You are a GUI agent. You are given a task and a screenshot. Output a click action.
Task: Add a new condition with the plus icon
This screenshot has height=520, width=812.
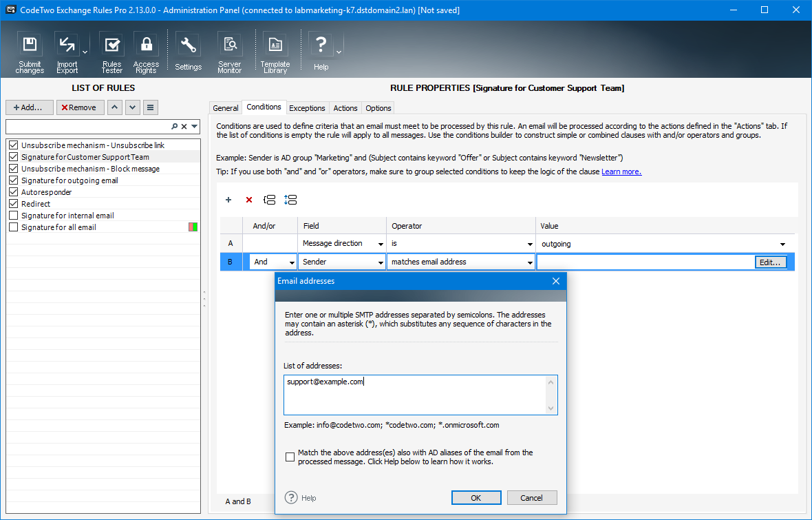tap(228, 200)
